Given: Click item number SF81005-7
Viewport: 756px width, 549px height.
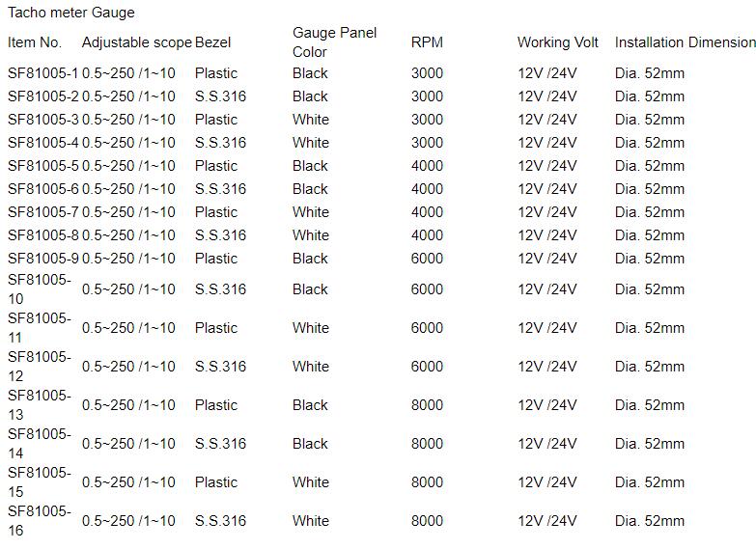Looking at the screenshot, I should click(43, 212).
